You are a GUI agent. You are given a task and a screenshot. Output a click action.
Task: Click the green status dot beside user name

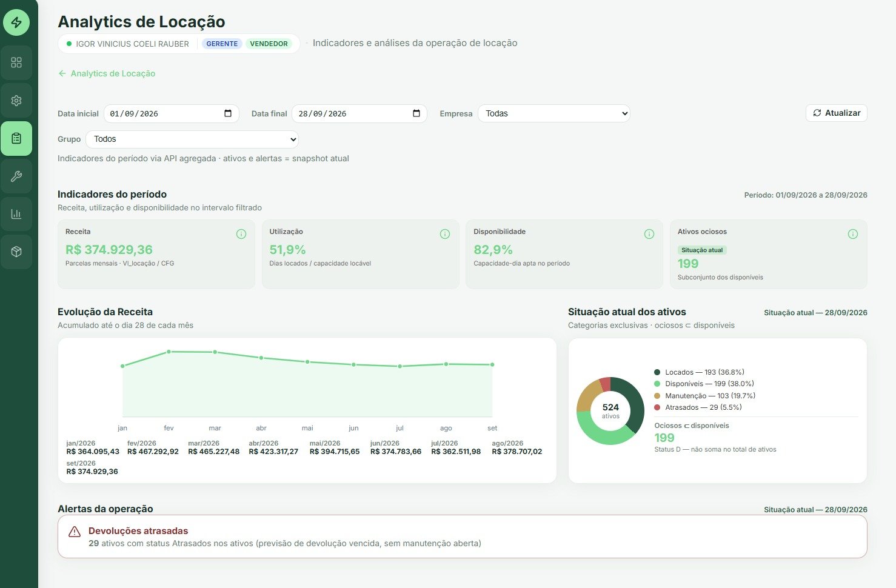point(69,44)
